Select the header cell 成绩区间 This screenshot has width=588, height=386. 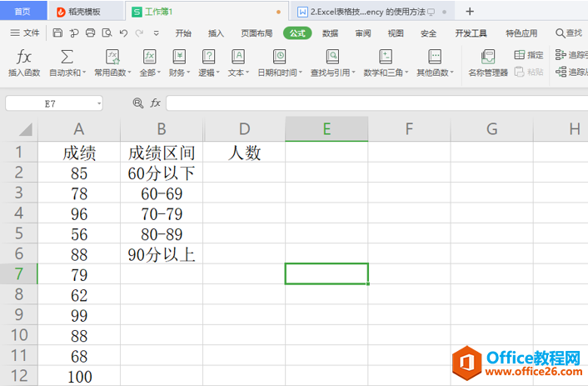pos(162,152)
